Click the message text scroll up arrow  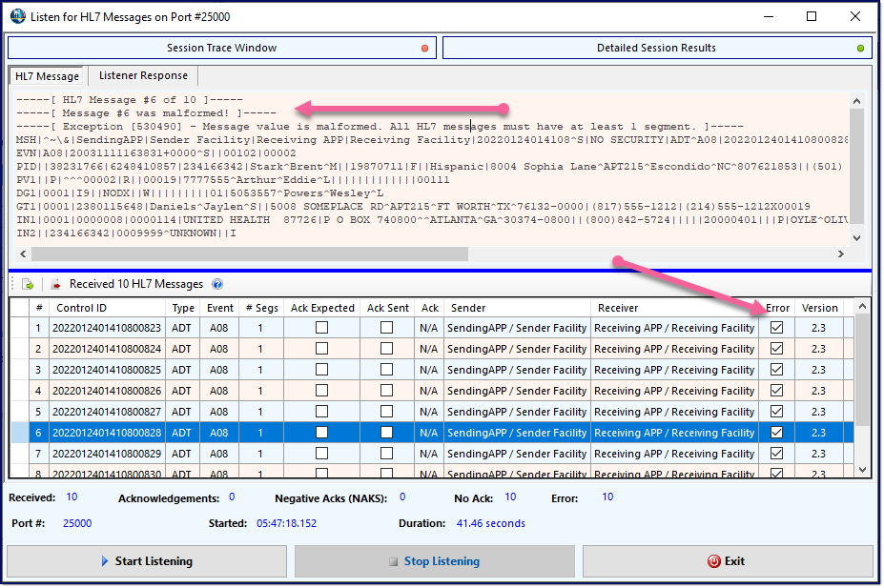click(x=856, y=101)
